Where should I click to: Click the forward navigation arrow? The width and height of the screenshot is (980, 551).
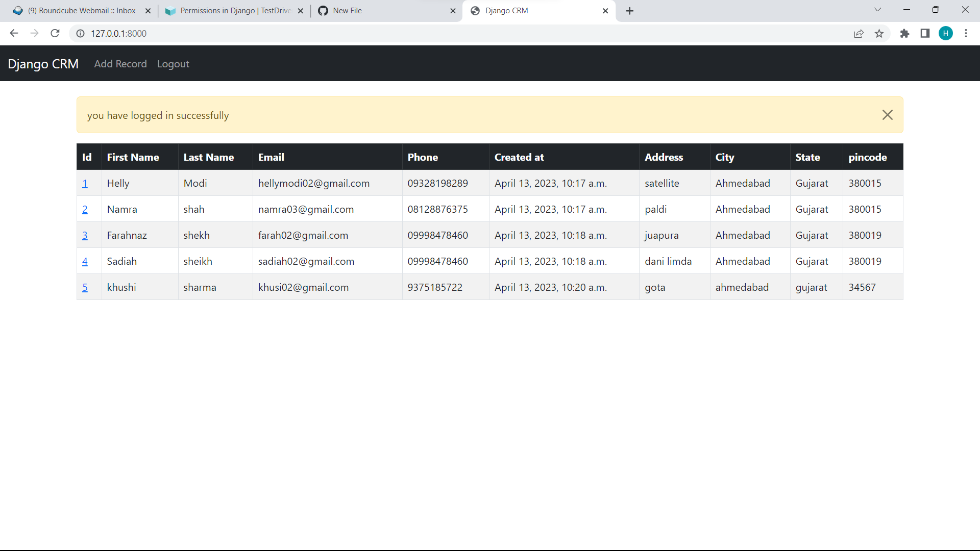click(34, 33)
